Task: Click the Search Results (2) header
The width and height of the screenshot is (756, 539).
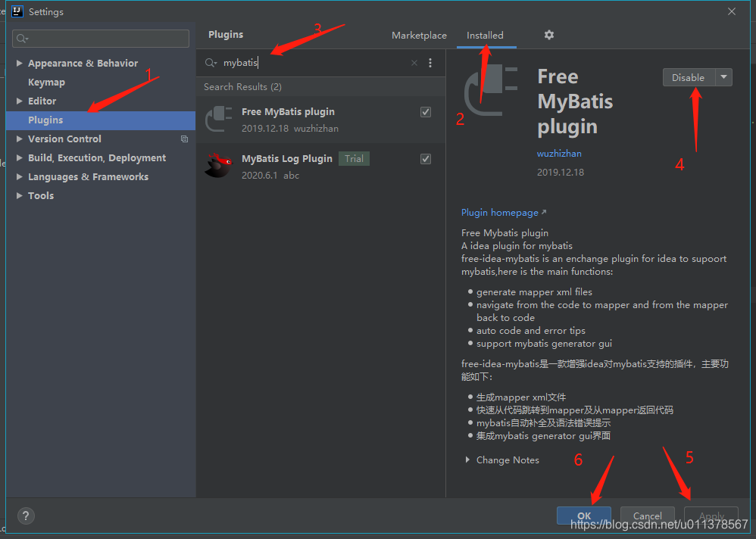Action: 242,87
